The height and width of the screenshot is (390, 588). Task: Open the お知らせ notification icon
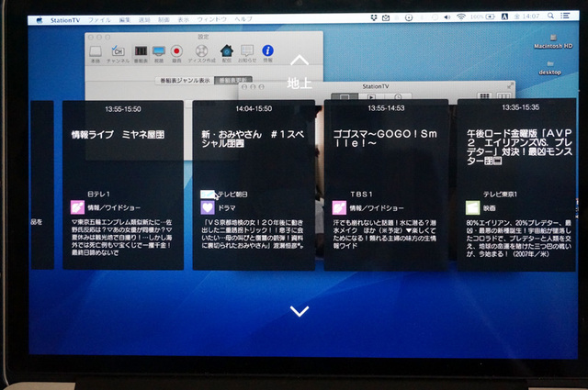click(x=246, y=52)
